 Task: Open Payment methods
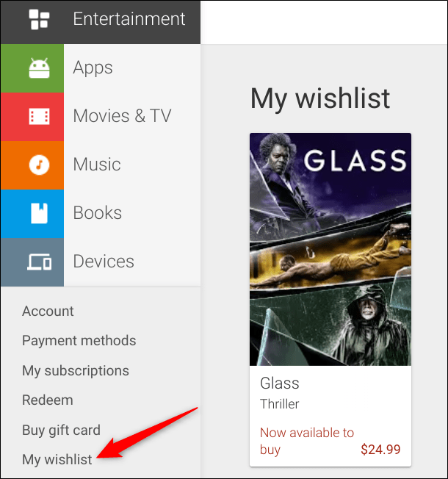click(79, 341)
